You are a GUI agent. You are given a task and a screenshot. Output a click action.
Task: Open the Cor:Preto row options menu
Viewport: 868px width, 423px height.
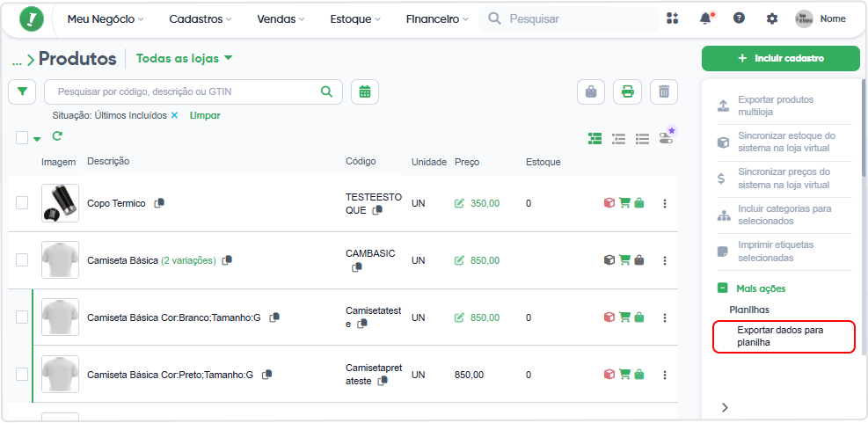(664, 375)
